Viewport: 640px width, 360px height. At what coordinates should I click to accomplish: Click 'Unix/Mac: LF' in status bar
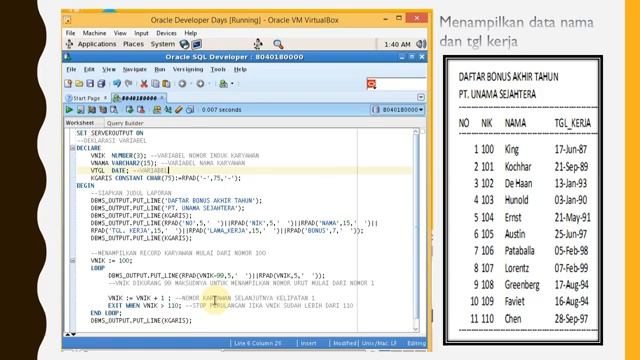click(x=378, y=343)
